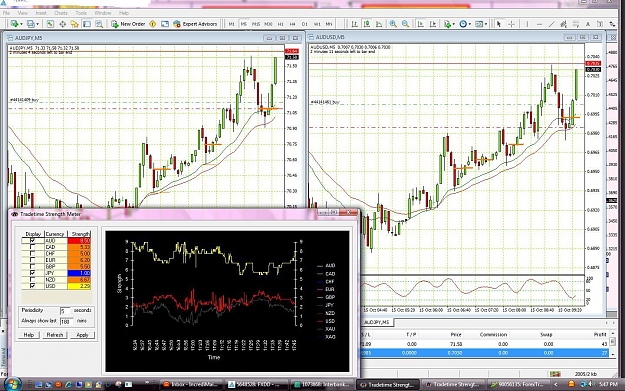Enable the GBP display checkbox

(x=33, y=266)
